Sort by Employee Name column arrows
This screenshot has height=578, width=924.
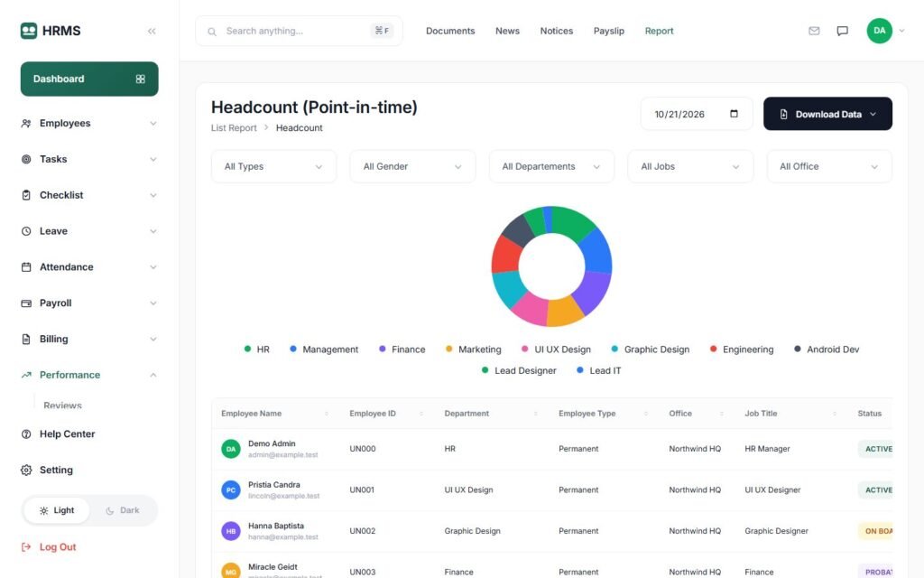327,414
